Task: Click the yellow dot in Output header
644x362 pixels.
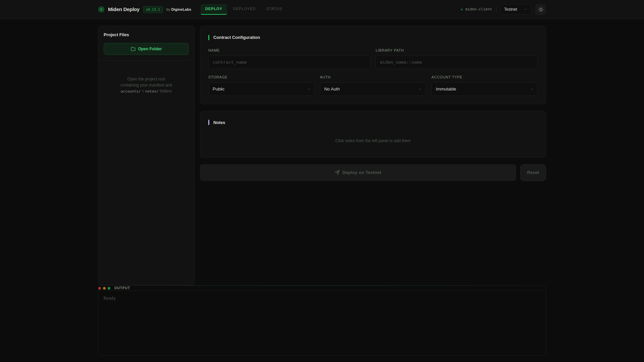Action: 104,288
